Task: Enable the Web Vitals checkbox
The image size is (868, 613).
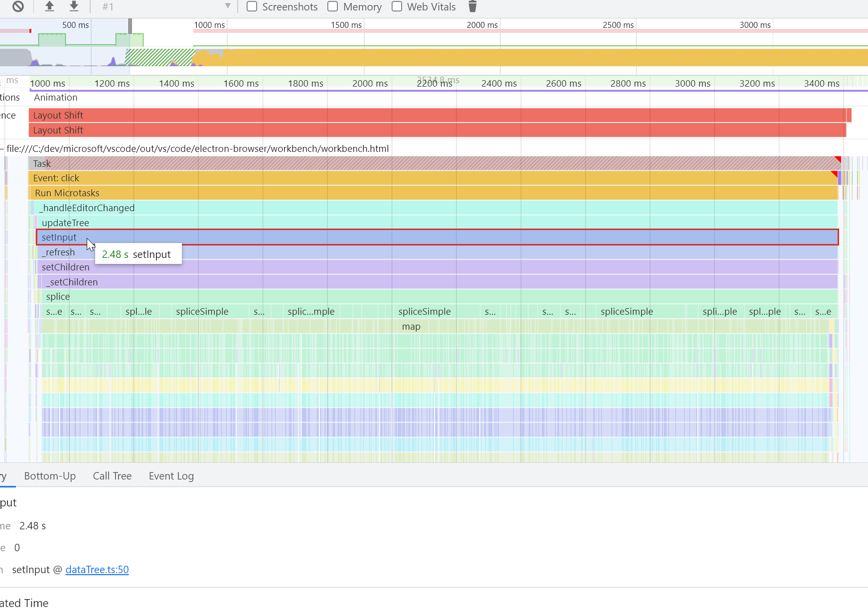Action: click(x=397, y=6)
